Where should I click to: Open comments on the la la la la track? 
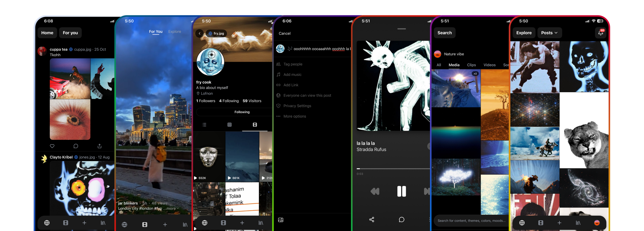pos(401,219)
